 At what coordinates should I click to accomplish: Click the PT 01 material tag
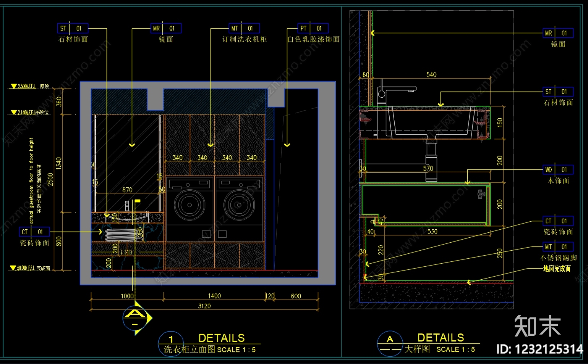pyautogui.click(x=313, y=28)
